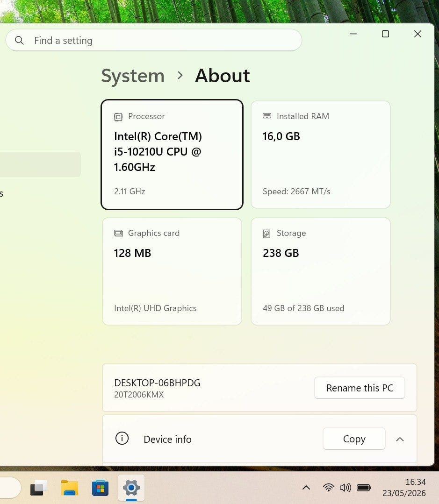Open Task View from the taskbar

pyautogui.click(x=38, y=488)
